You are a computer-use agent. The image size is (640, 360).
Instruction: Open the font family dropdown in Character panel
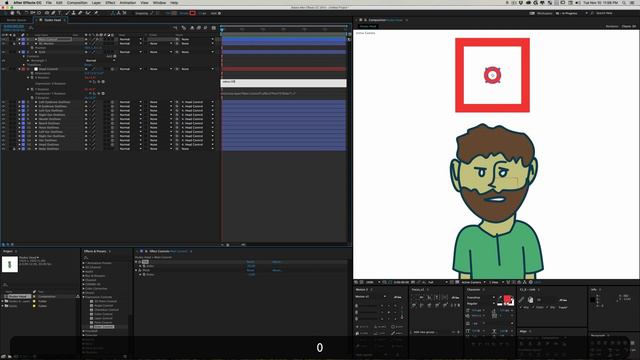pos(481,297)
